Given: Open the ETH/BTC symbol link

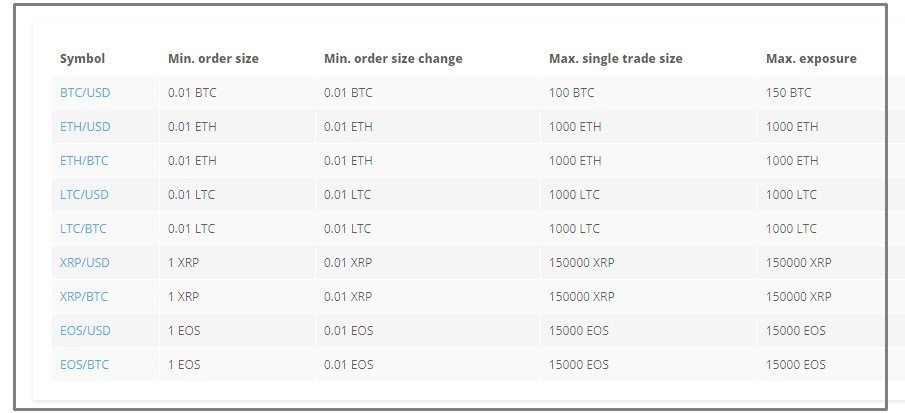Looking at the screenshot, I should pos(84,160).
